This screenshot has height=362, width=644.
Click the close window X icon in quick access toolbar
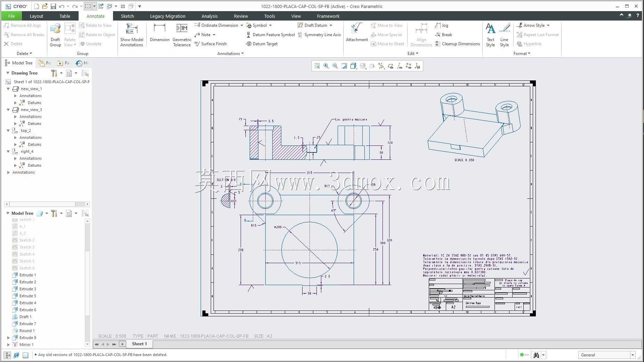tap(123, 6)
